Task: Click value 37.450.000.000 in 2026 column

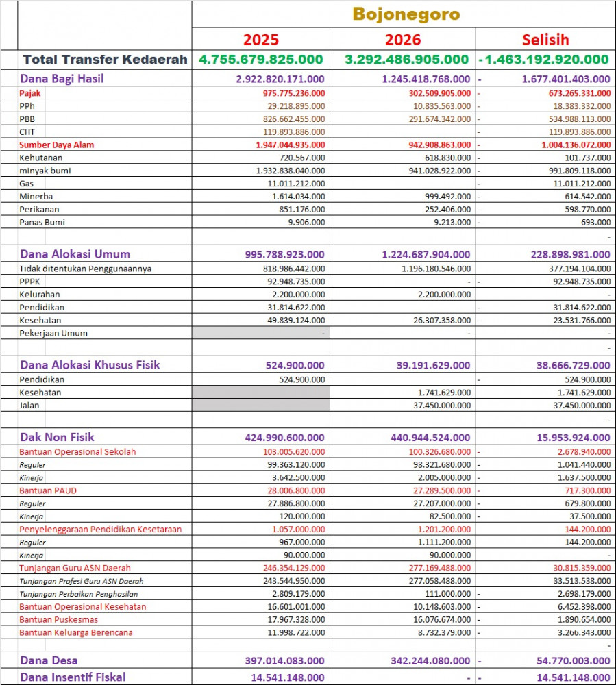Action: 442,406
